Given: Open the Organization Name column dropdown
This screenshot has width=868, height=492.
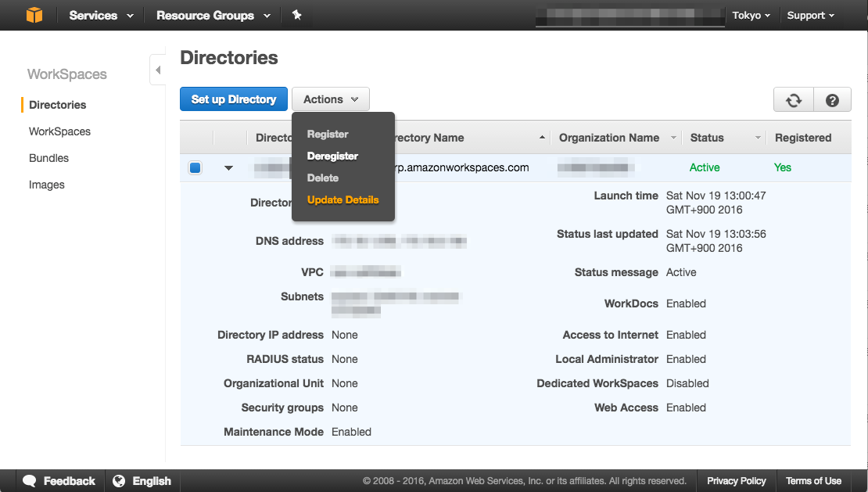Looking at the screenshot, I should click(x=673, y=138).
